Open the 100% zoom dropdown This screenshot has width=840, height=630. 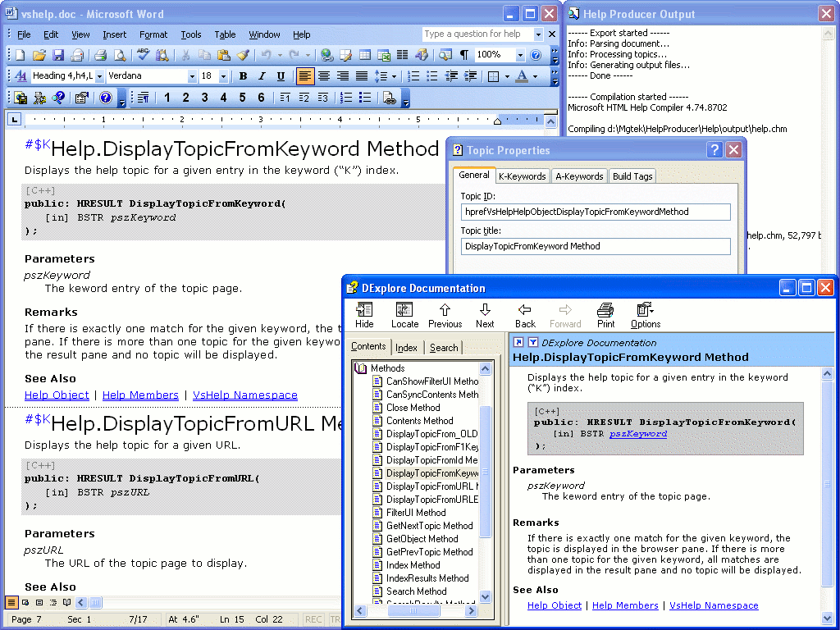[x=519, y=55]
